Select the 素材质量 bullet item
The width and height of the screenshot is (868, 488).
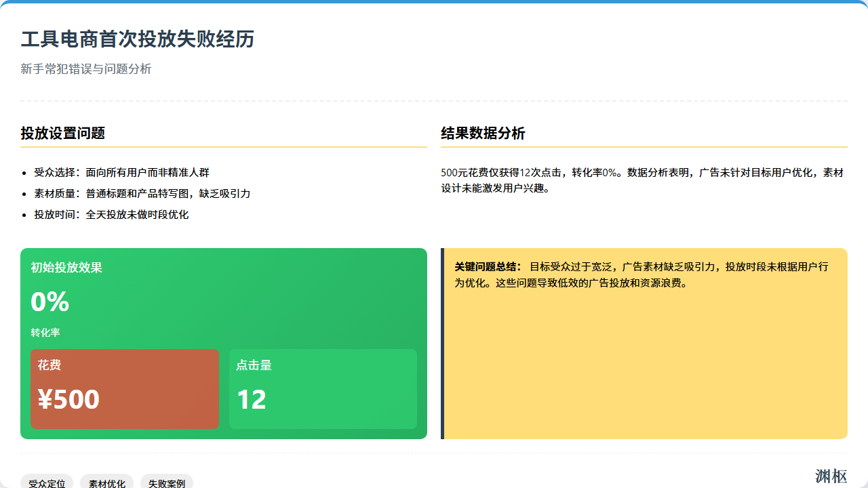tap(142, 194)
